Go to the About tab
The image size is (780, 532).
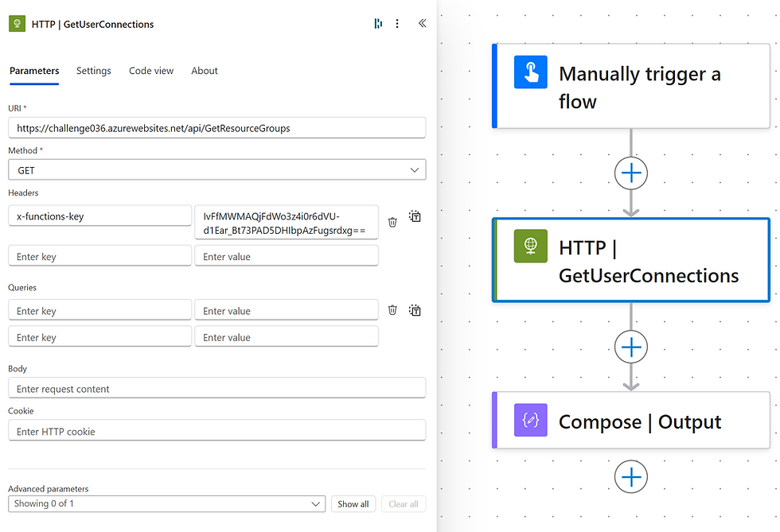[x=205, y=71]
